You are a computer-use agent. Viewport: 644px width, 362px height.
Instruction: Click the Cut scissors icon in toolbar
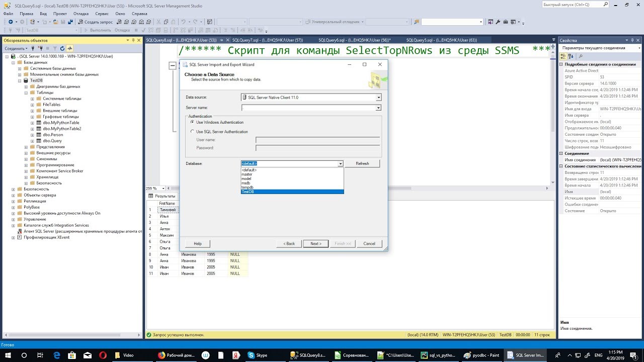point(158,22)
